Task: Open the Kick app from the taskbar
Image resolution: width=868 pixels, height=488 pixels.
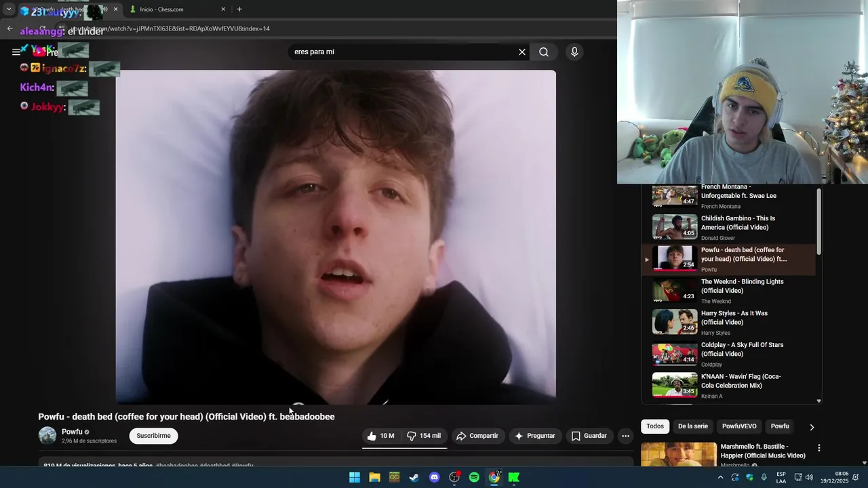Action: click(514, 477)
